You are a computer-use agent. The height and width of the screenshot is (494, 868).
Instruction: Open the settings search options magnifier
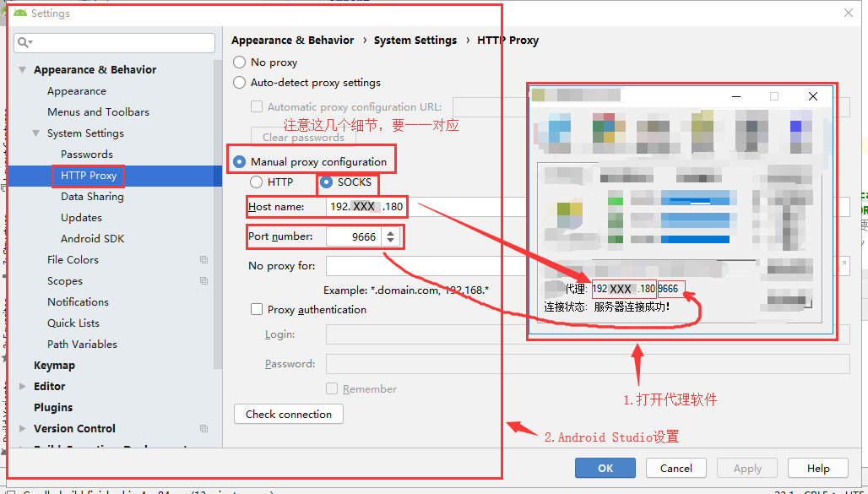[24, 42]
